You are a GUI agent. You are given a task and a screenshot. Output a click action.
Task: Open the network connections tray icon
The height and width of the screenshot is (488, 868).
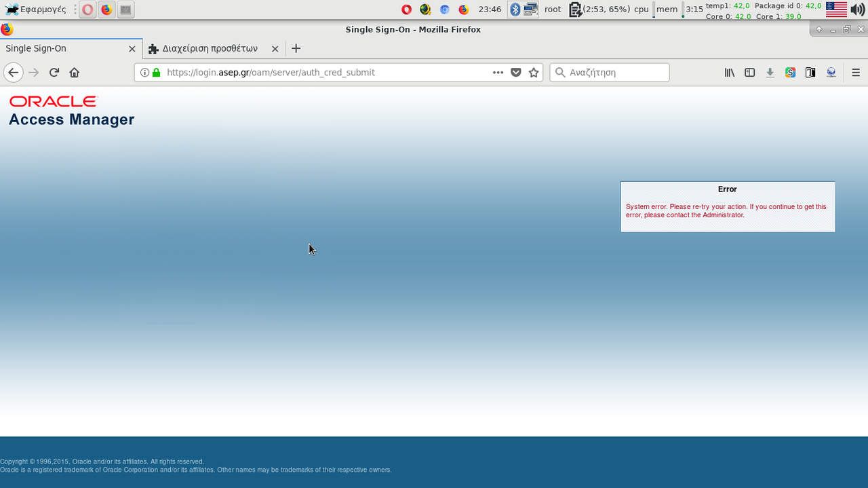point(530,10)
